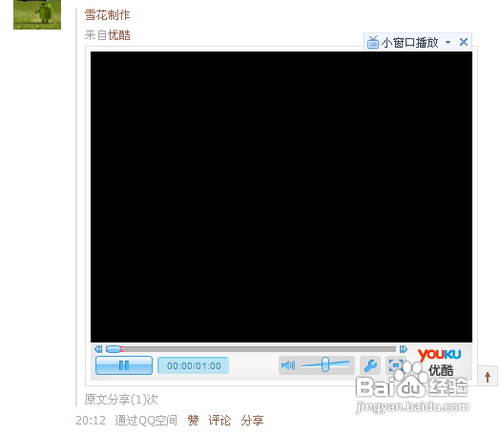Click the black video playback area
500x435 pixels.
(281, 197)
